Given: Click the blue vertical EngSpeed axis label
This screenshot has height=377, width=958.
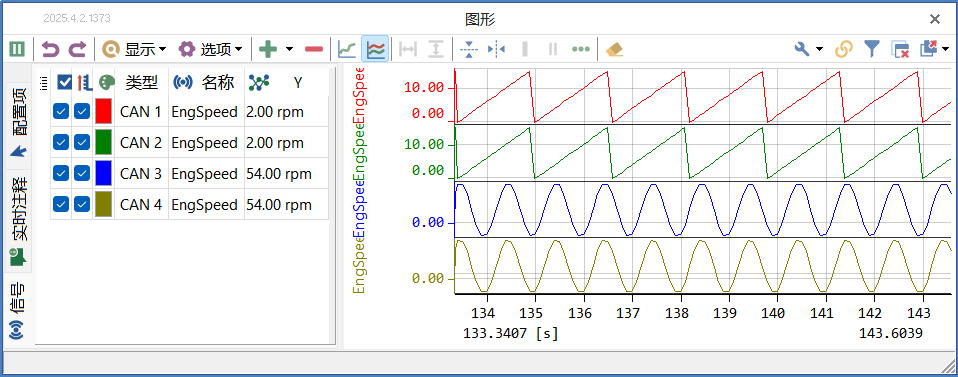Looking at the screenshot, I should (359, 209).
